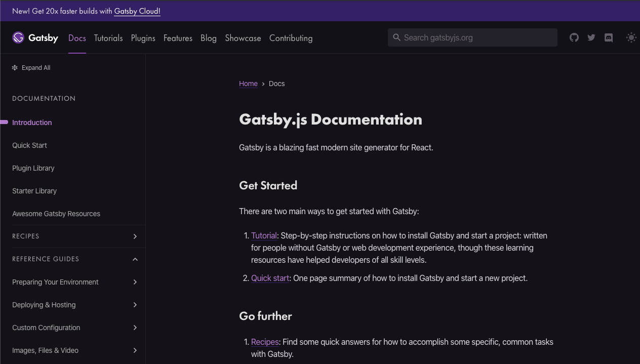Open the Discord icon link
640x364 pixels.
[609, 37]
